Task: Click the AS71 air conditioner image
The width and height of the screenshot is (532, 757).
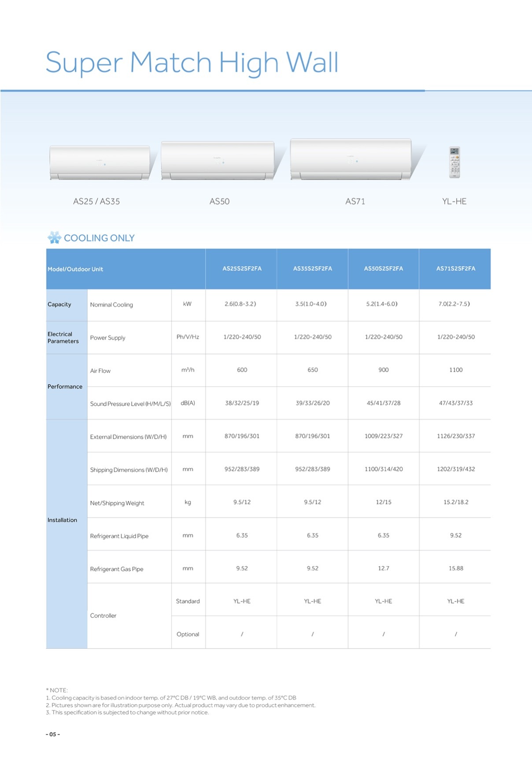Action: 351,160
